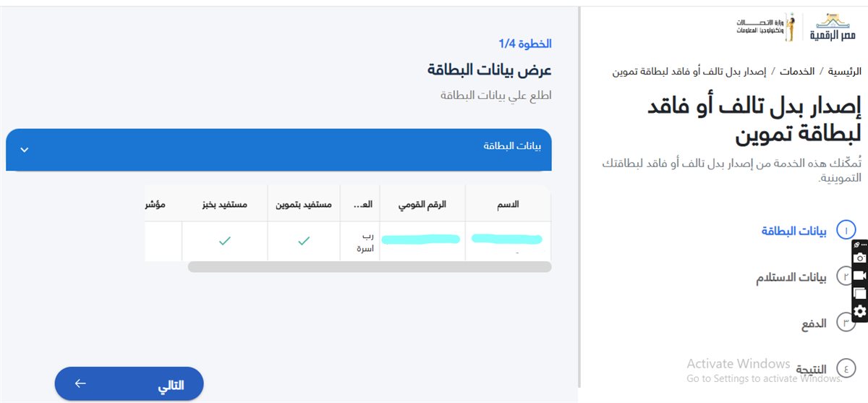This screenshot has height=403, width=868.
Task: Click the video record icon
Action: (x=860, y=276)
